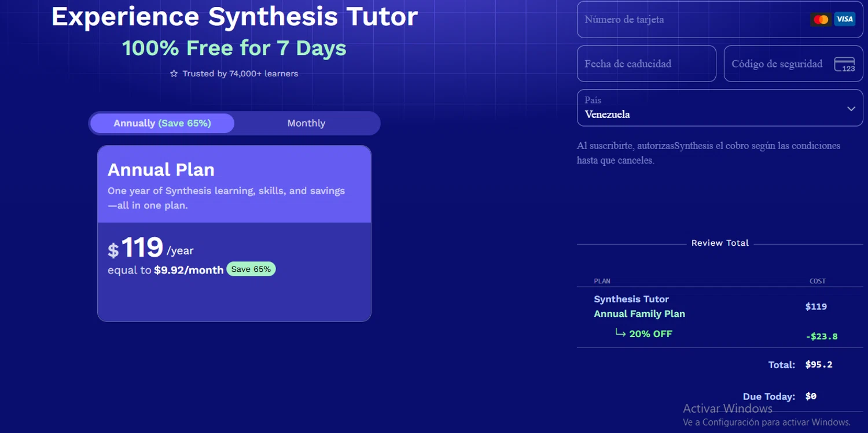Click the arrow icon before 20% OFF
The width and height of the screenshot is (868, 433).
click(x=620, y=333)
